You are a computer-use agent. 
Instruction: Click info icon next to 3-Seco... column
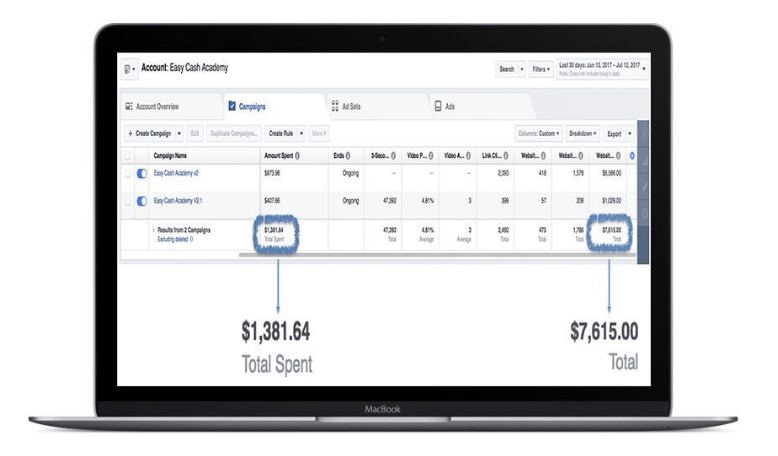point(393,156)
